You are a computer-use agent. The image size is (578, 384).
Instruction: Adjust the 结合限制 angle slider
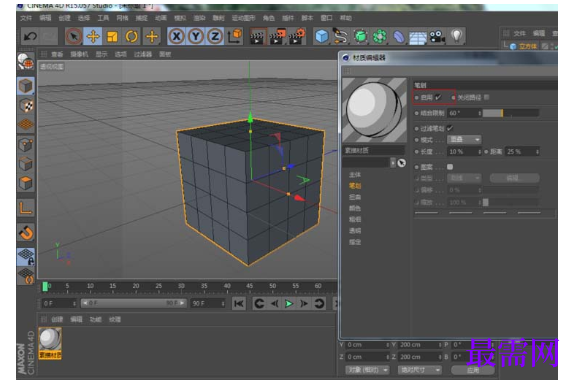click(511, 113)
